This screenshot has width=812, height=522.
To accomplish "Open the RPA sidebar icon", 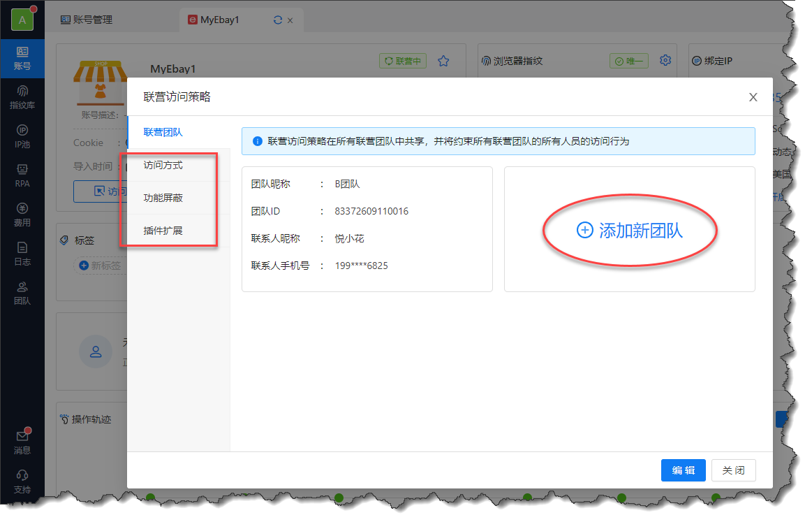I will [22, 176].
